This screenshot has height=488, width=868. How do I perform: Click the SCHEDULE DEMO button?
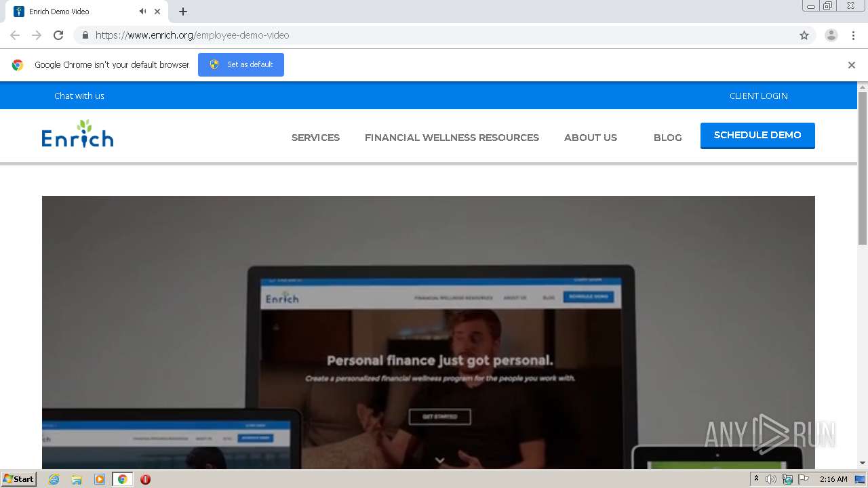point(757,135)
